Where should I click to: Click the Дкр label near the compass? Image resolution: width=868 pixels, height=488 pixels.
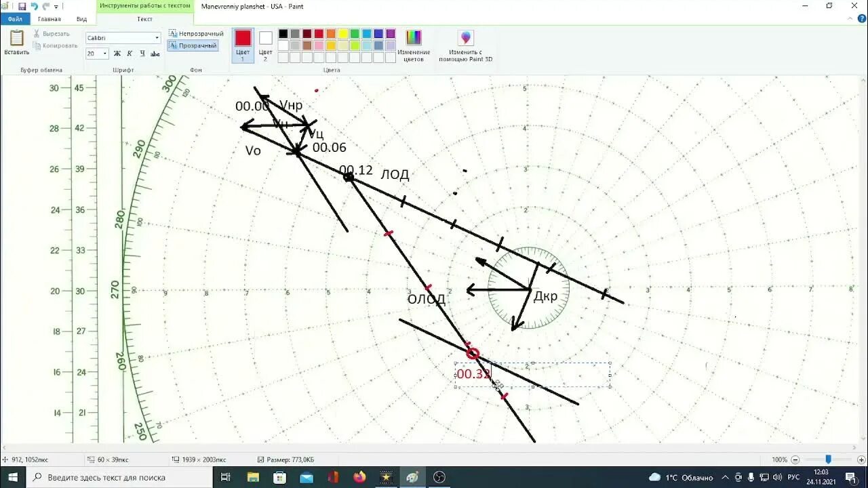coord(546,297)
